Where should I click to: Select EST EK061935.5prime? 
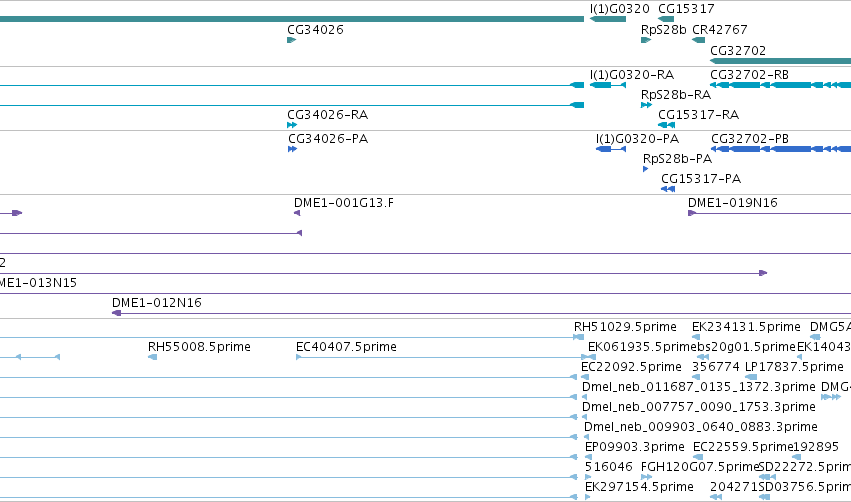[x=642, y=346]
